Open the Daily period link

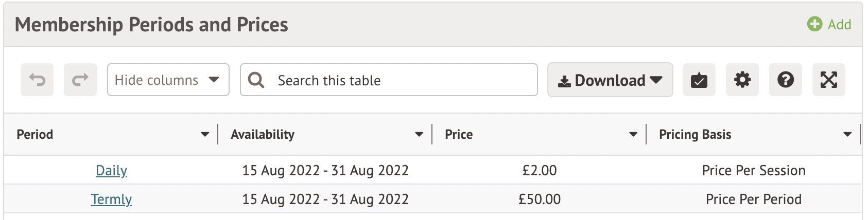[111, 170]
